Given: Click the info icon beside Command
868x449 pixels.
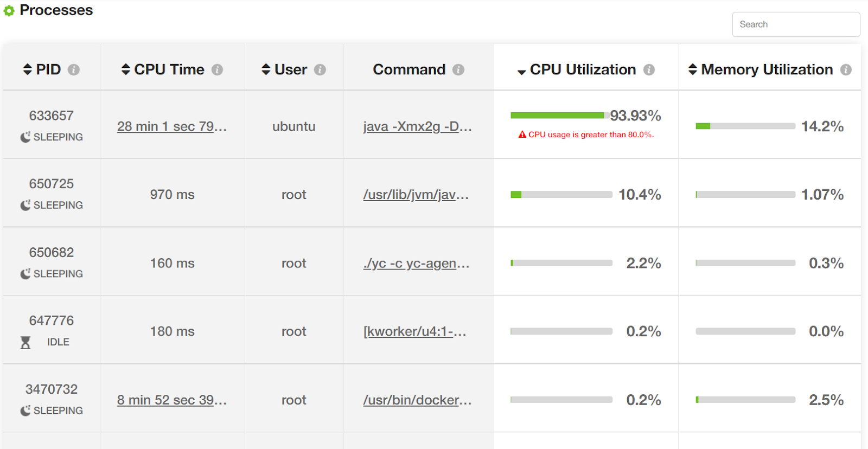Looking at the screenshot, I should coord(458,70).
